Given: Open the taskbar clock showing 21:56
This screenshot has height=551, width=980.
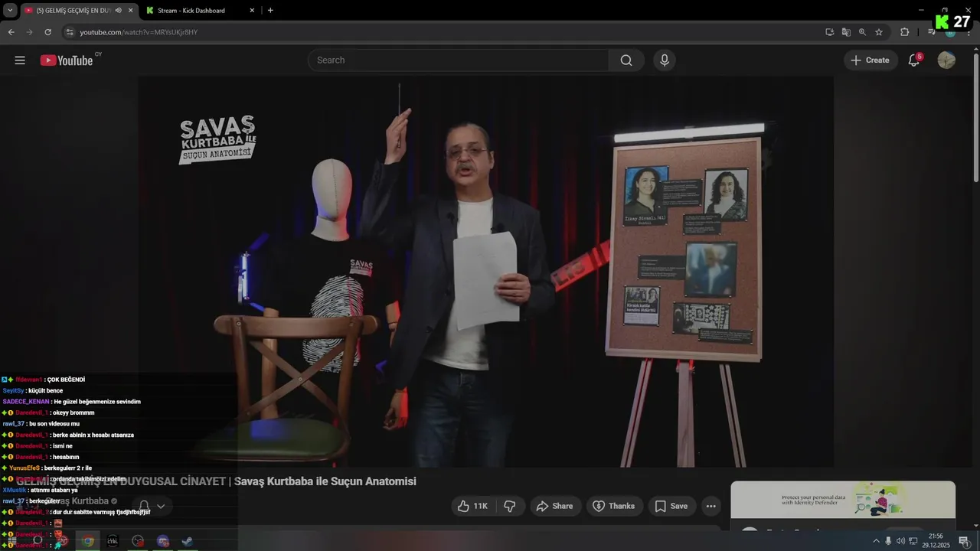Looking at the screenshot, I should click(x=936, y=540).
